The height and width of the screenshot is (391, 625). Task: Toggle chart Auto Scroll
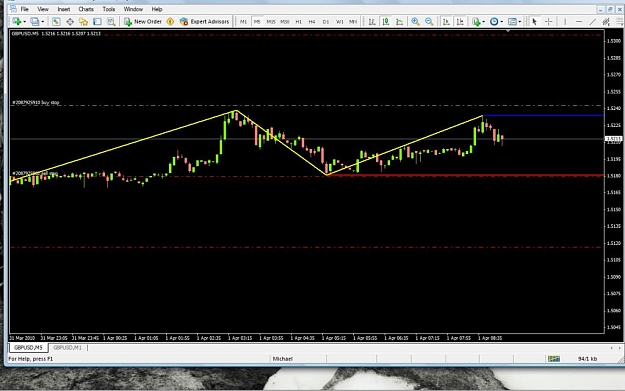click(x=446, y=22)
